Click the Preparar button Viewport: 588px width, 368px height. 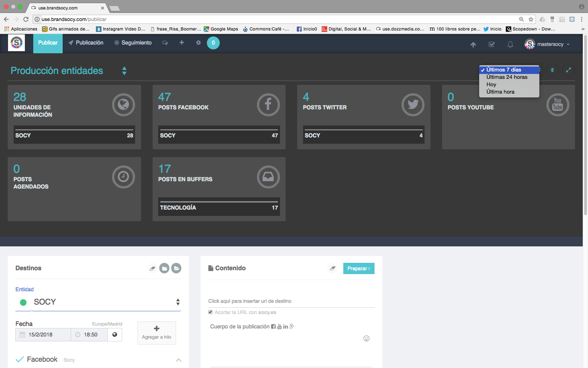pos(359,268)
